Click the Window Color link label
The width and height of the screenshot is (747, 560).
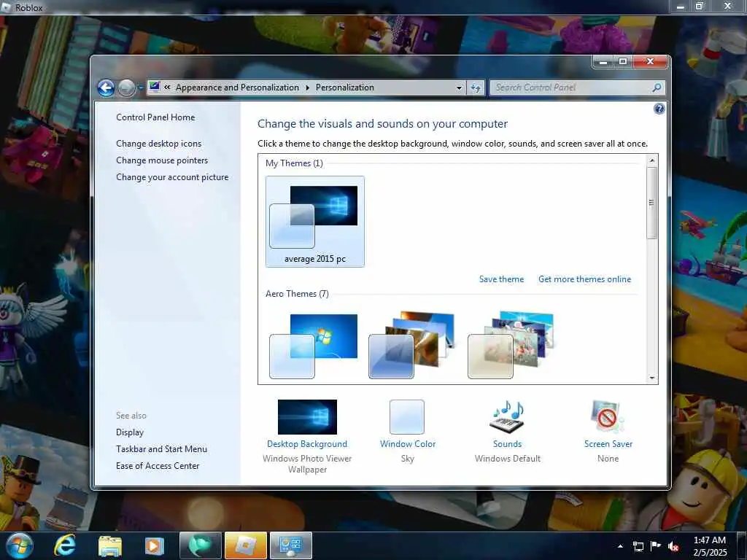coord(408,444)
